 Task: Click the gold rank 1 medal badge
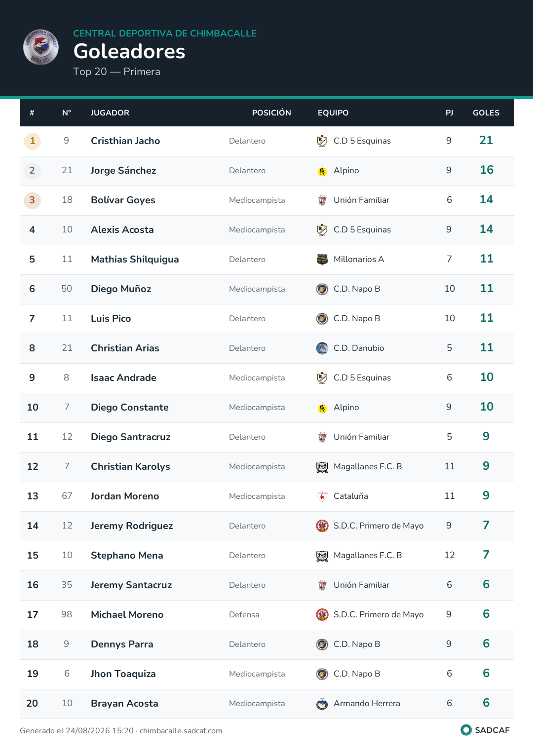(x=33, y=141)
